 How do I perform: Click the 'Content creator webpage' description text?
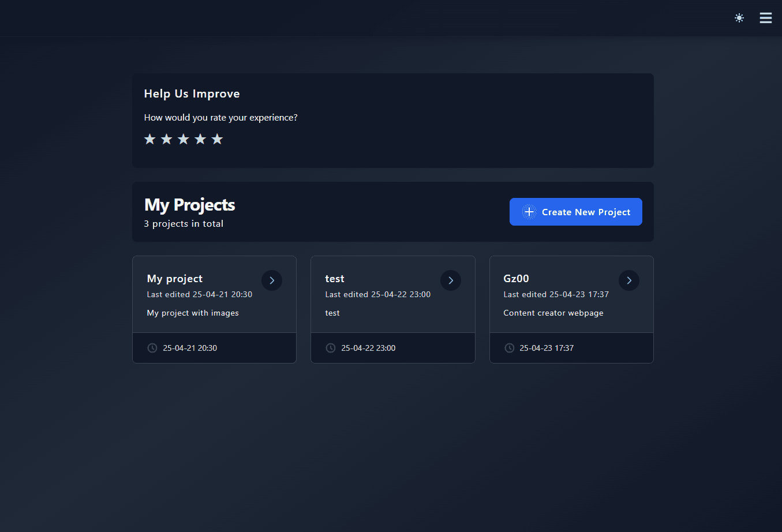coord(553,313)
